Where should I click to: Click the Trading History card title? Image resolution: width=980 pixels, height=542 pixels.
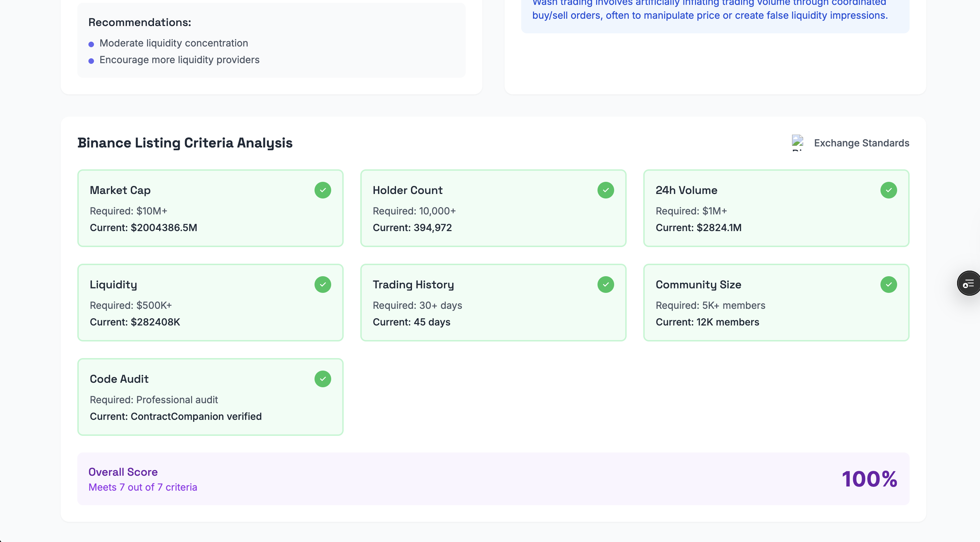[x=413, y=285]
